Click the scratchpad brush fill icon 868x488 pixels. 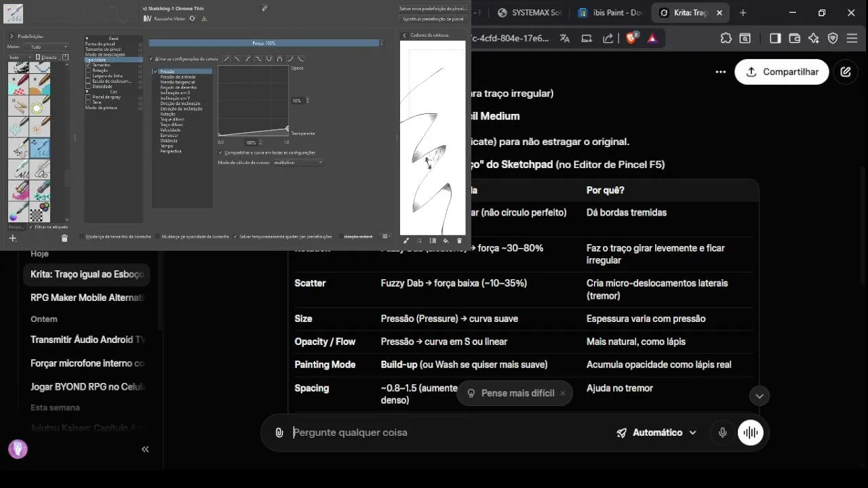click(x=406, y=241)
